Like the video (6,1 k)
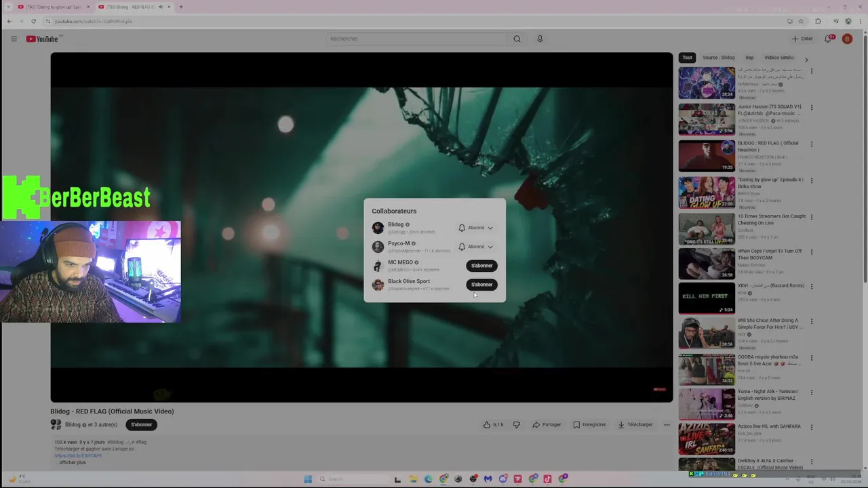The width and height of the screenshot is (868, 488). [x=493, y=425]
